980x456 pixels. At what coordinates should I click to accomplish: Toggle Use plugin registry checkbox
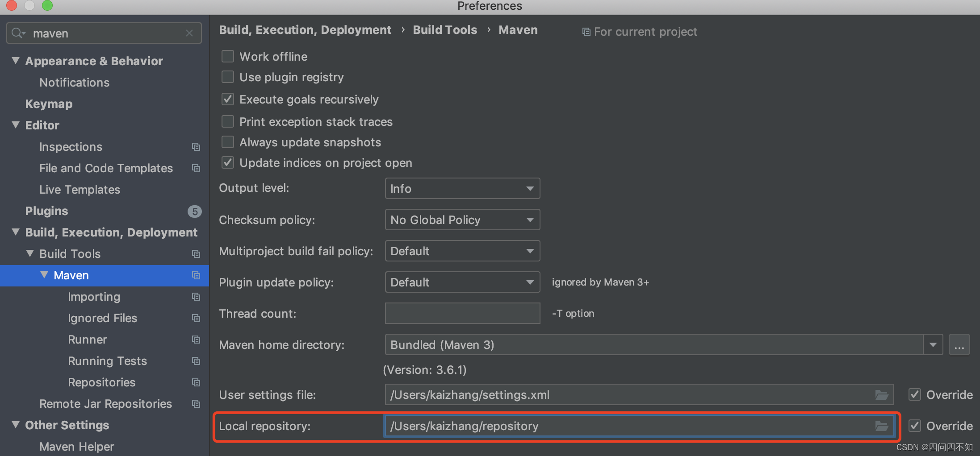click(228, 77)
